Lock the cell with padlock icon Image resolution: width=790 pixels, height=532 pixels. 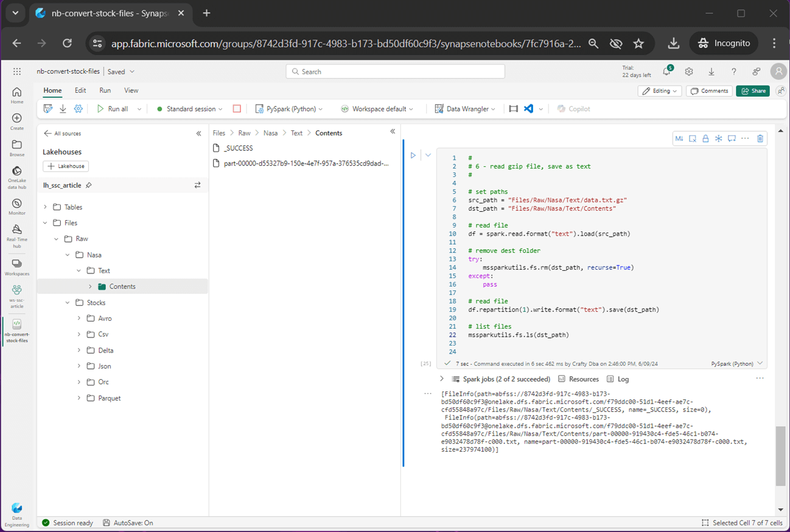click(705, 139)
